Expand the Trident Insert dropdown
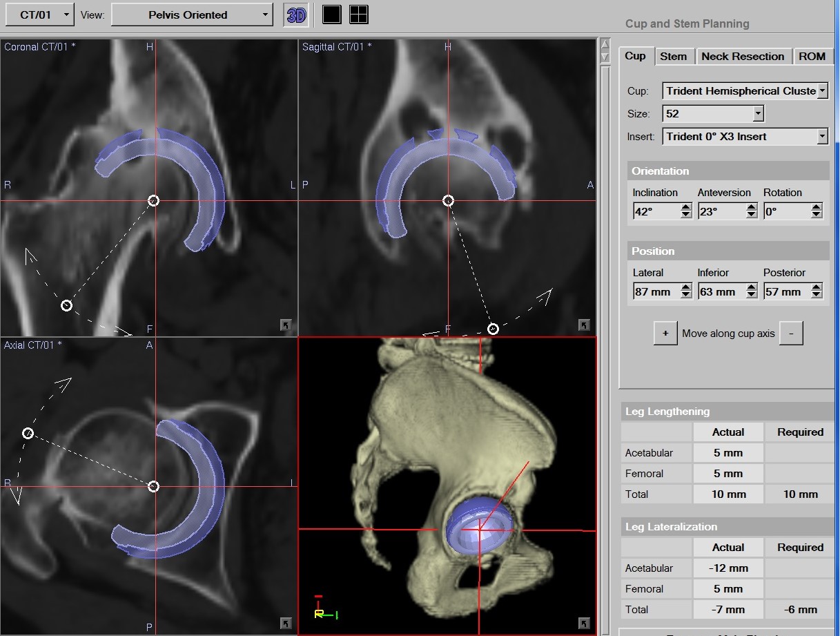Viewport: 840px width, 636px height. 822,137
